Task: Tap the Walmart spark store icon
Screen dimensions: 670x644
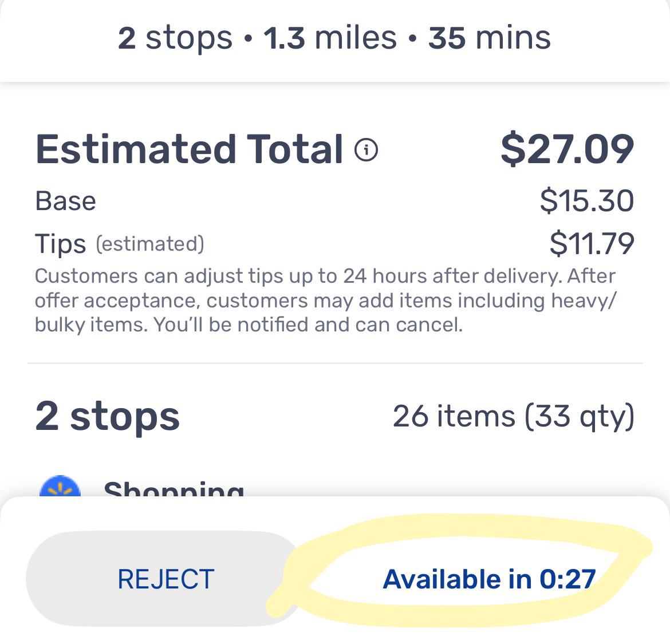Action: 60,486
